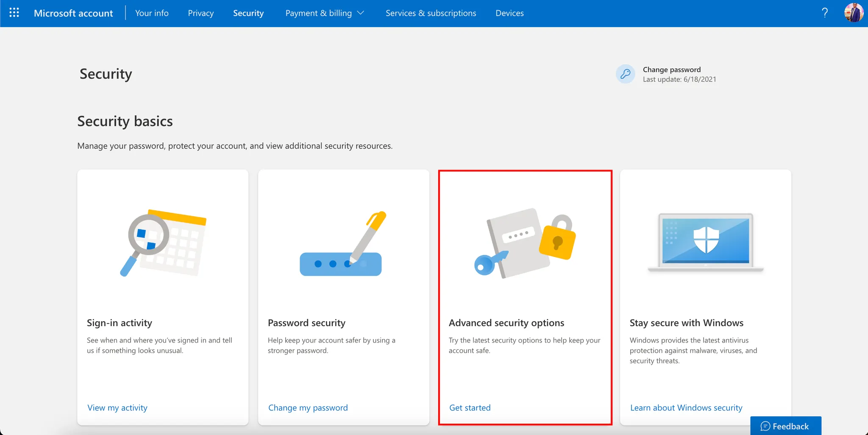The height and width of the screenshot is (435, 868).
Task: Click Get started under Advanced security
Action: (470, 407)
